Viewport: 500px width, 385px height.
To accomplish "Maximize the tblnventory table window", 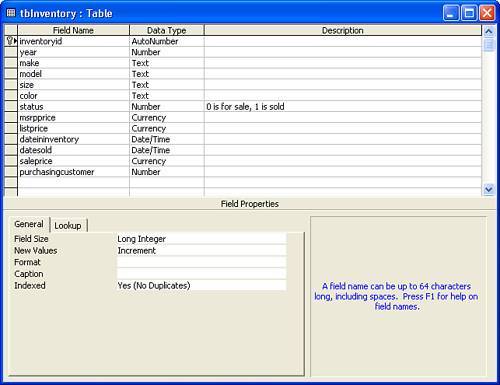I will (x=469, y=13).
